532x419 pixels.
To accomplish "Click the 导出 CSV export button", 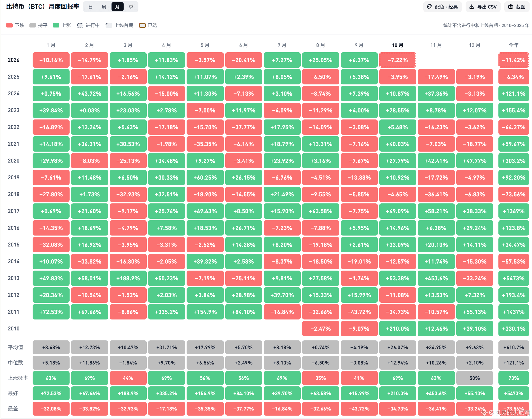I will [483, 7].
